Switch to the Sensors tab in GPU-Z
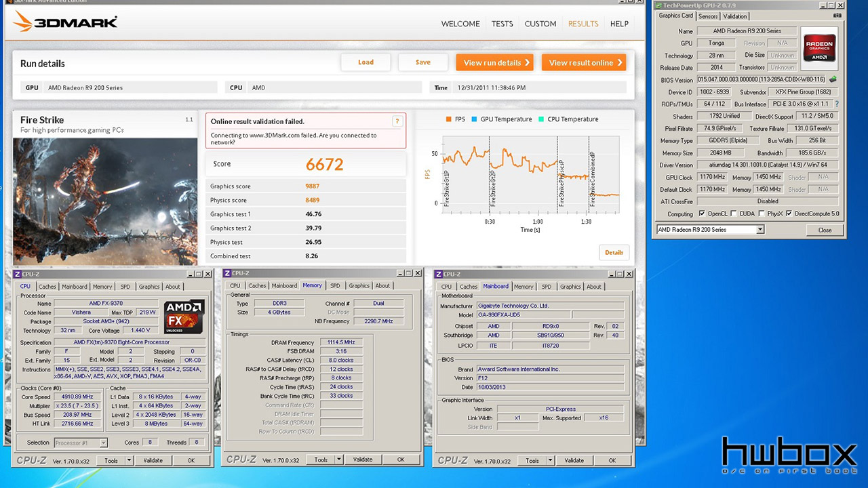868x488 pixels. click(708, 16)
